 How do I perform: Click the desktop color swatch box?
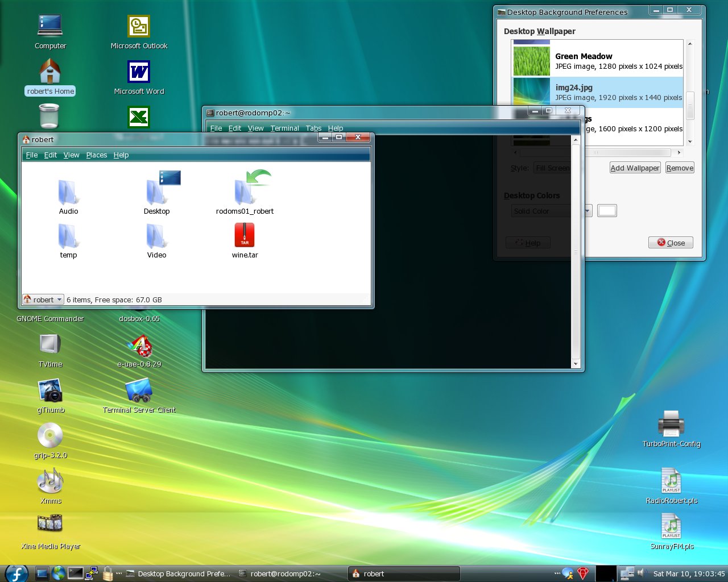[607, 211]
